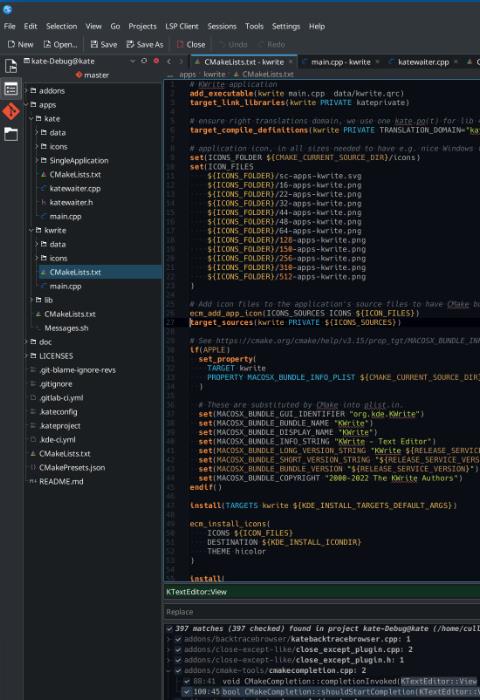
Task: Open the Git sidebar panel icon
Action: coord(11,111)
